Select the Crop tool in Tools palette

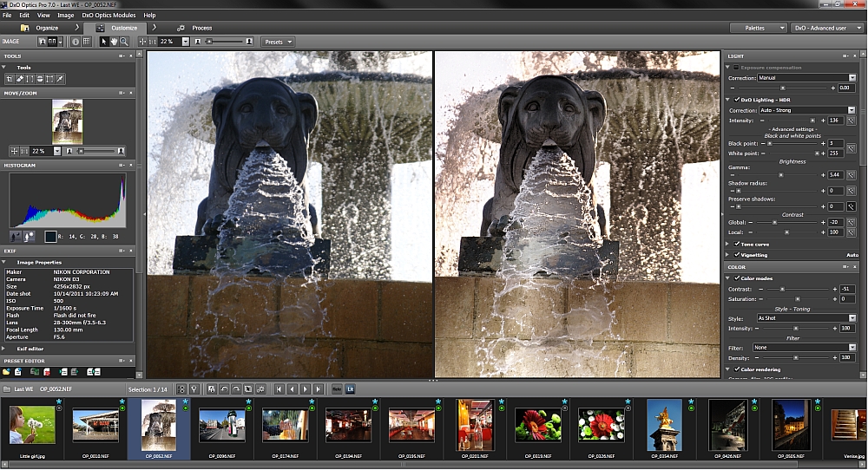point(10,79)
